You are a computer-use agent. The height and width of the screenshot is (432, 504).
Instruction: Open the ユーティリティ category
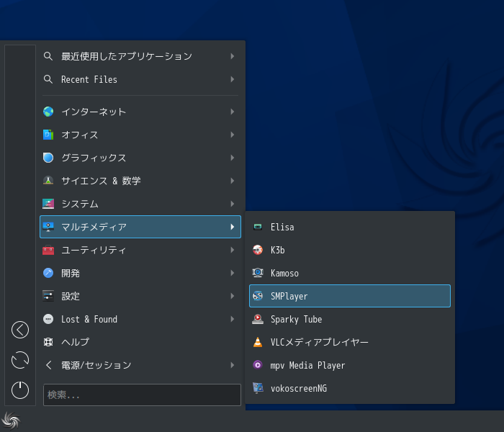(140, 250)
